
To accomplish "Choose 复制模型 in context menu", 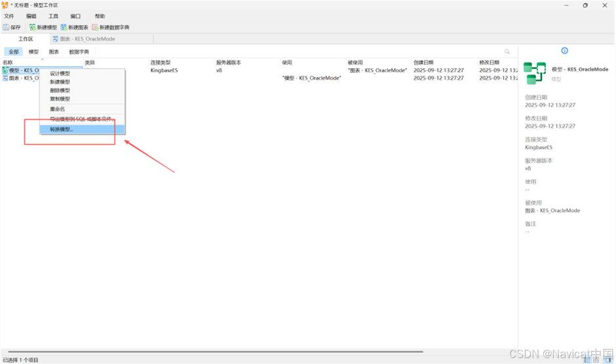I will click(x=82, y=99).
